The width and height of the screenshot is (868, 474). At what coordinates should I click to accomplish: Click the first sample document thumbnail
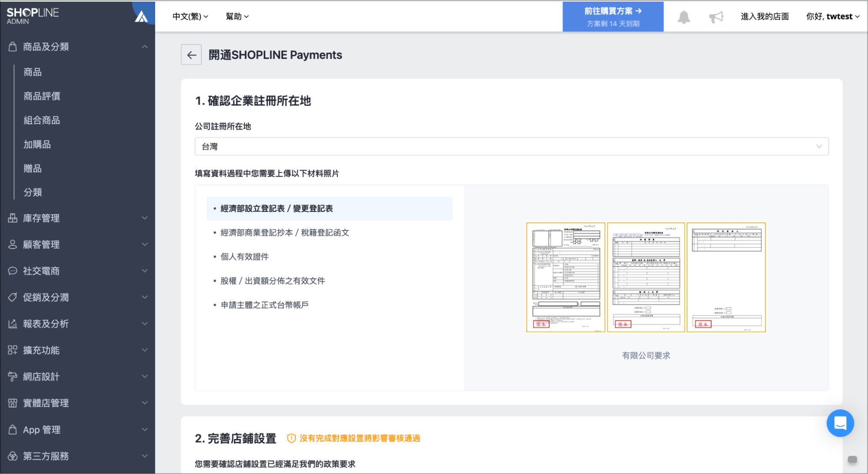point(565,277)
